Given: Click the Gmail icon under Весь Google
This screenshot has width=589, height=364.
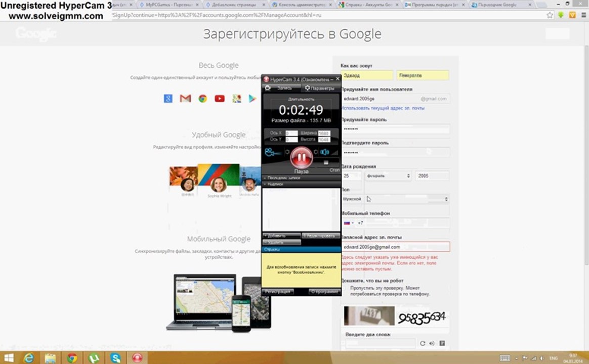Looking at the screenshot, I should click(185, 99).
